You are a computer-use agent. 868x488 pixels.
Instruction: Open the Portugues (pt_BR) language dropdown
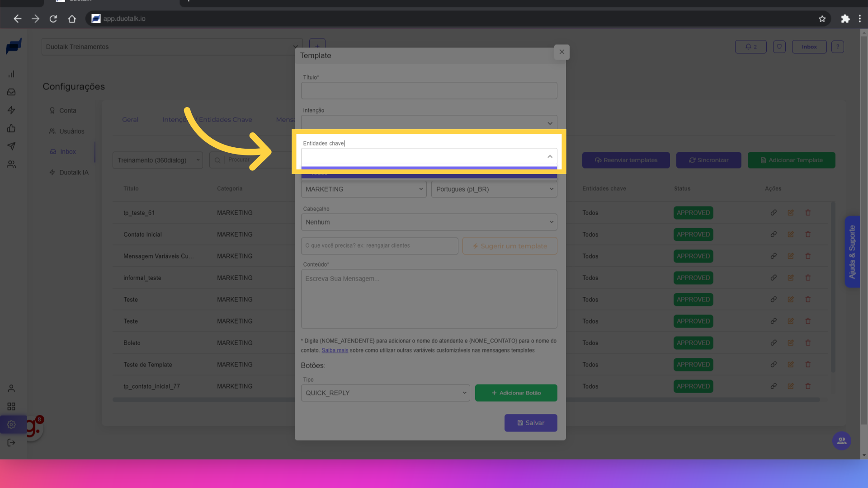(495, 189)
